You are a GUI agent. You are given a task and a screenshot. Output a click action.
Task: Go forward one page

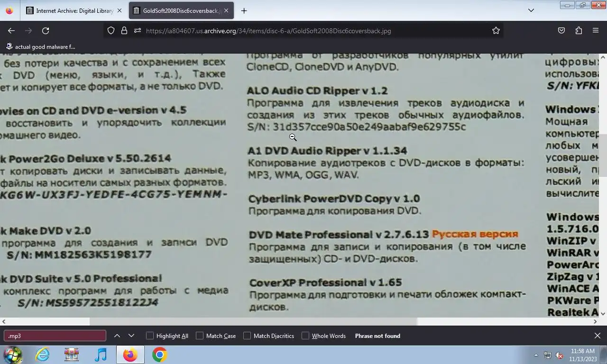(28, 31)
